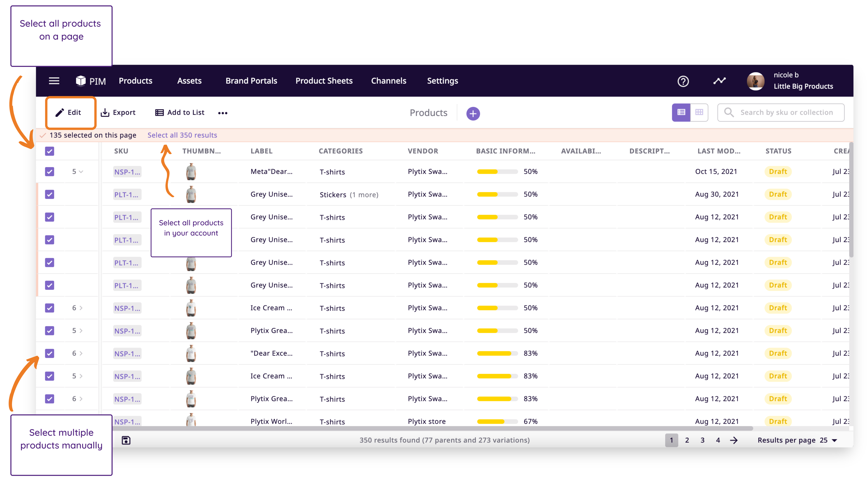Uncheck the 83% Plytix Grea... row checkbox
Image resolution: width=868 pixels, height=488 pixels.
click(x=50, y=399)
